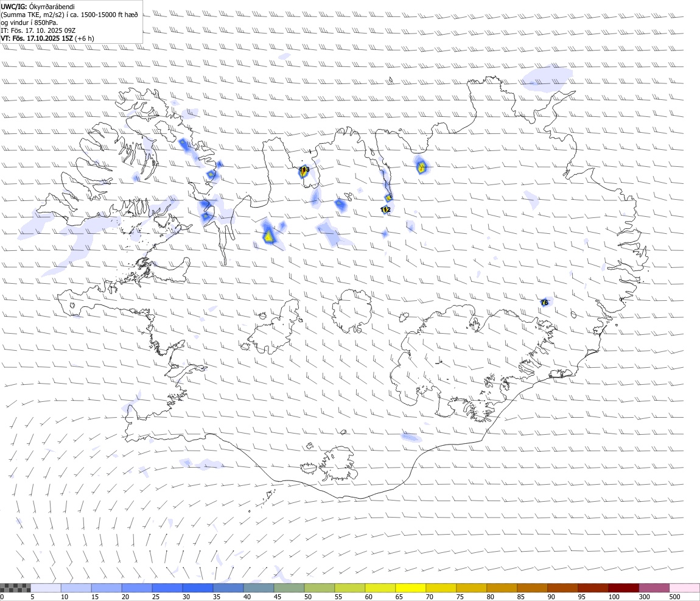Click the green legend swatch between 50 and 55
Screen dimensions: 700x601
click(x=319, y=588)
